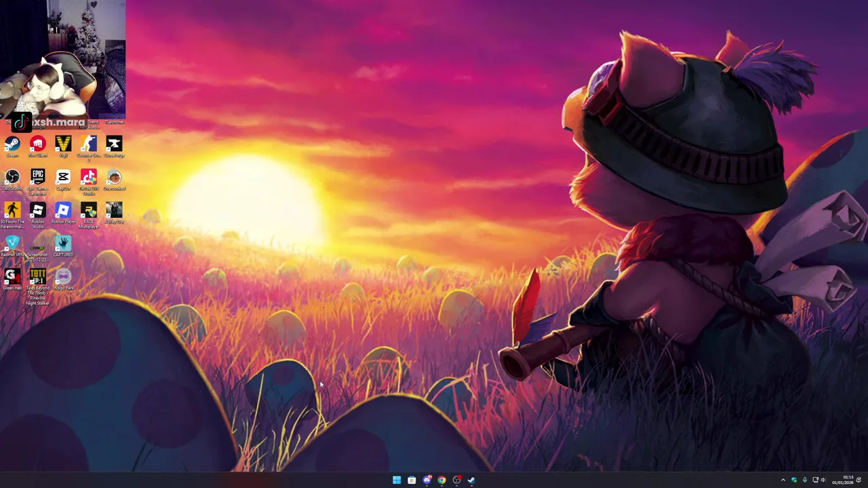Open Google Chrome from the taskbar
Screen dimensions: 868x488
point(441,480)
